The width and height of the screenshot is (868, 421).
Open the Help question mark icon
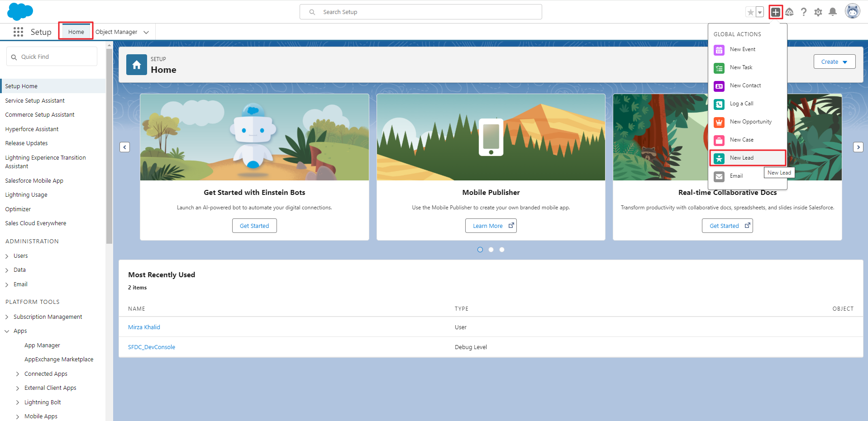coord(804,12)
